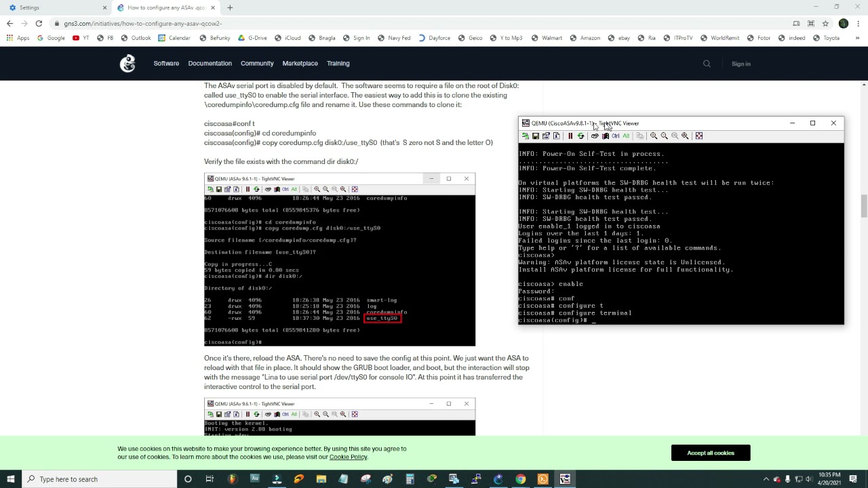This screenshot has height=488, width=868.
Task: Click the browser Back arrow
Action: coord(9,24)
